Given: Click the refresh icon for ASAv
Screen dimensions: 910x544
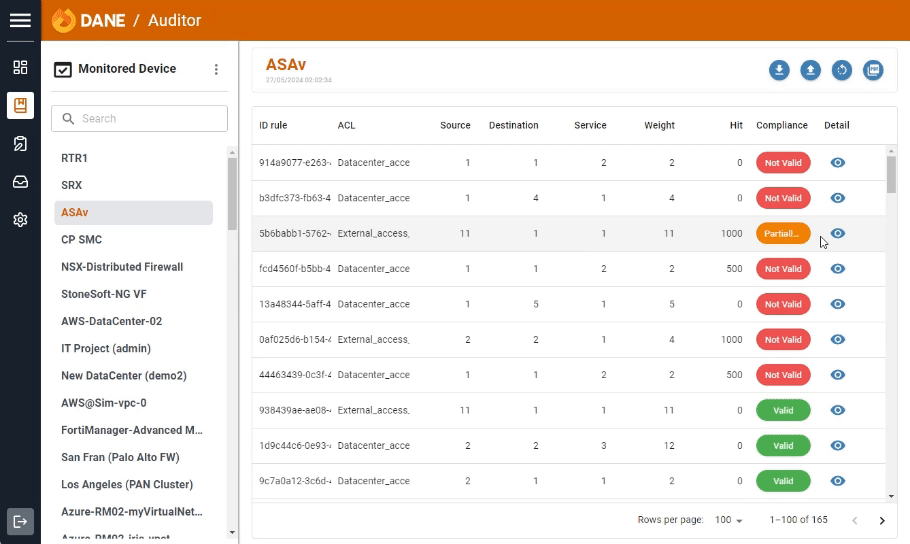Looking at the screenshot, I should [842, 70].
